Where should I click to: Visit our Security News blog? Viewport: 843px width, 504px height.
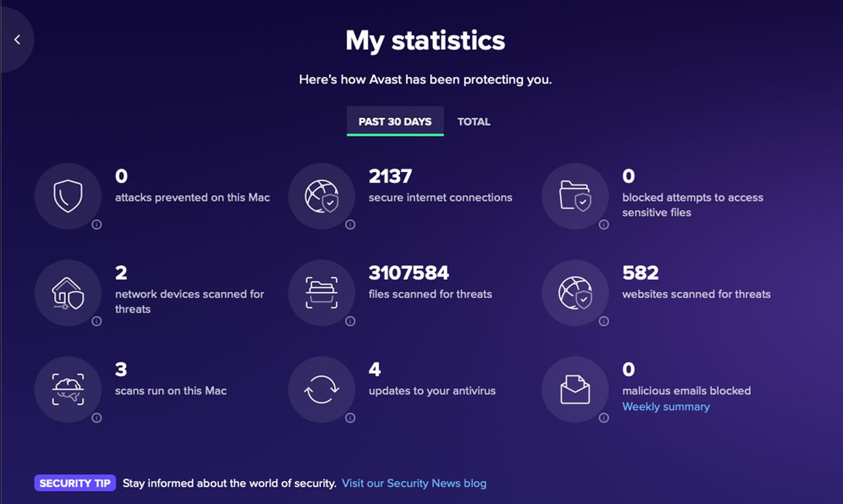414,483
